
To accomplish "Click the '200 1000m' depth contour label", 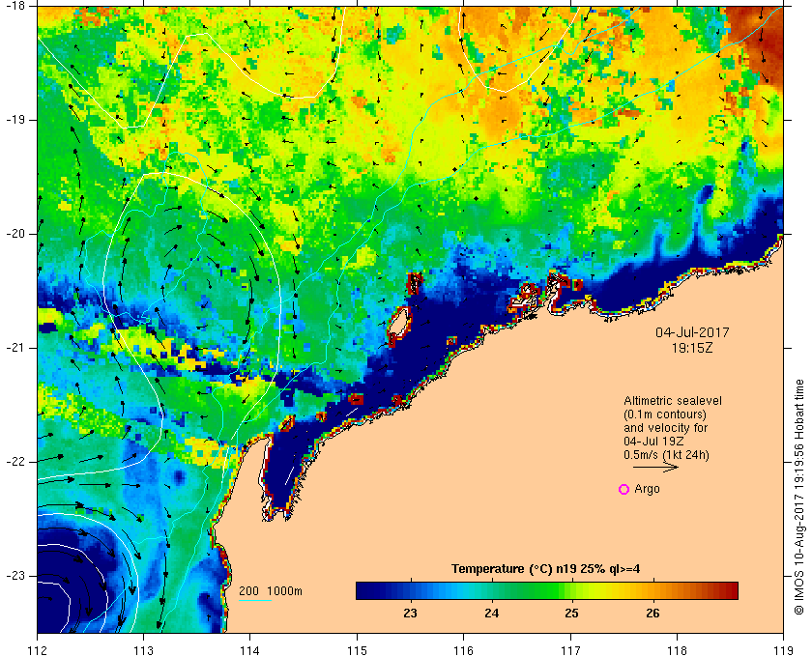I will (x=271, y=590).
